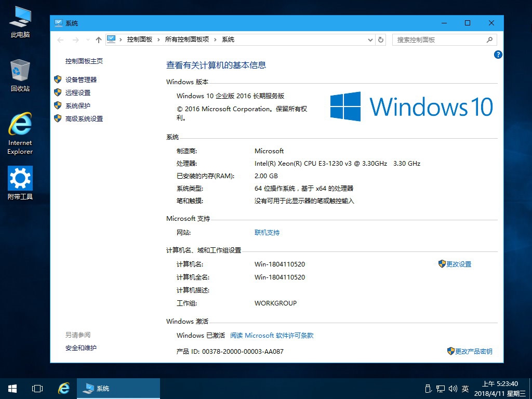Go up one level with the up arrow
The image size is (532, 399).
pyautogui.click(x=98, y=40)
